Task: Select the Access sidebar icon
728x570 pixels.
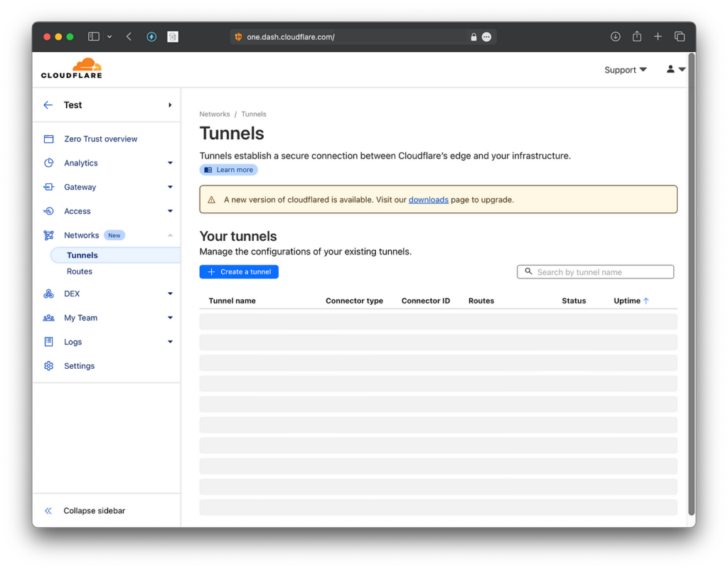Action: pos(48,211)
